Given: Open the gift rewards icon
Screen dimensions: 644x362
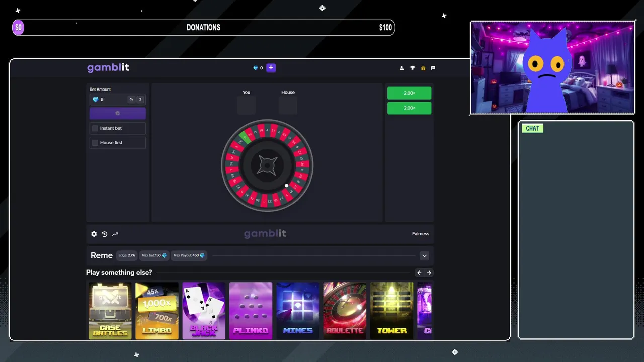Looking at the screenshot, I should 423,68.
